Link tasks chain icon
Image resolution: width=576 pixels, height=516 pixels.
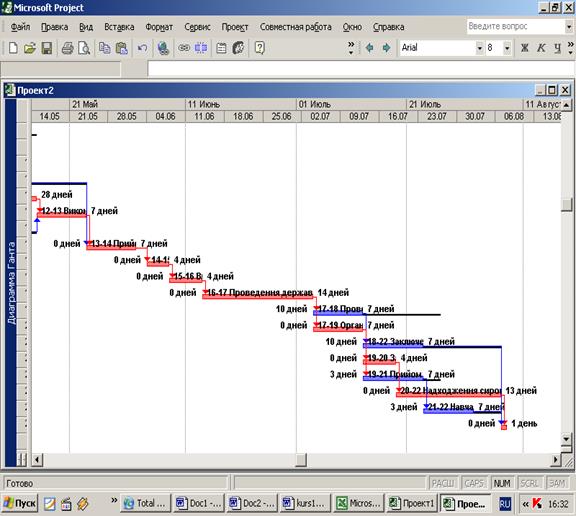click(x=184, y=48)
